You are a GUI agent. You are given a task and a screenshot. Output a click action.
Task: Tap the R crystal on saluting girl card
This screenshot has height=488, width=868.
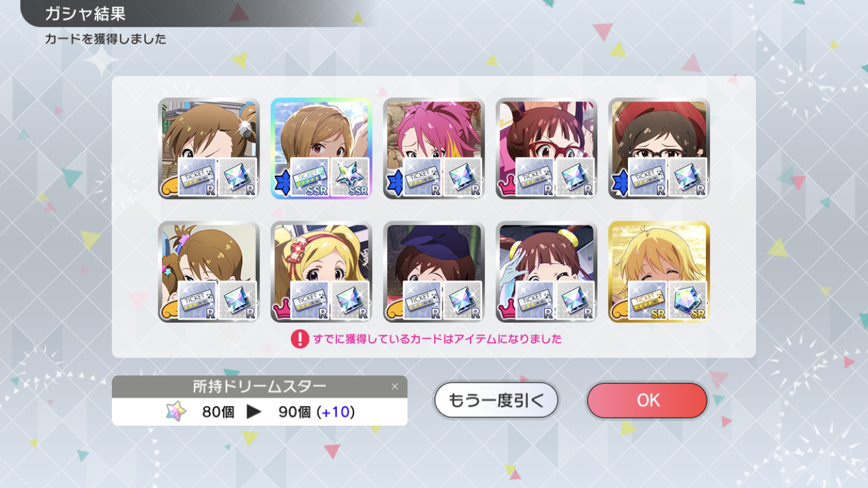[575, 301]
